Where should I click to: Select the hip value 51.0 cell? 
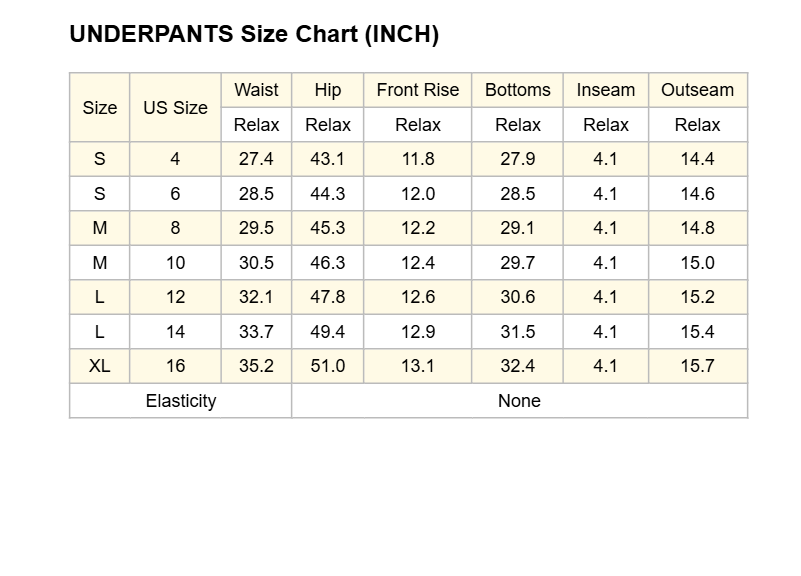point(327,366)
